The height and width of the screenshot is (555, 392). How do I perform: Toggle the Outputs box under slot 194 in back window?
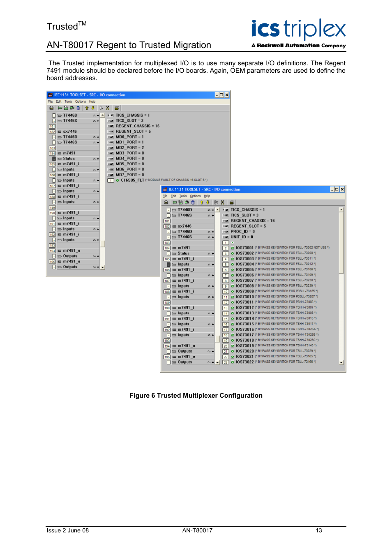pos(54,256)
